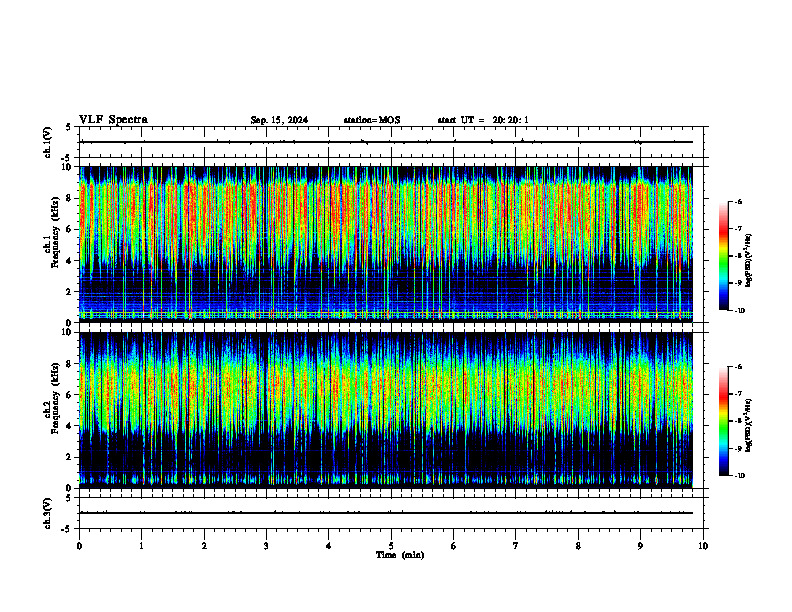792x612 pixels.
Task: Click the time axis tick label "9"
Action: tap(640, 546)
